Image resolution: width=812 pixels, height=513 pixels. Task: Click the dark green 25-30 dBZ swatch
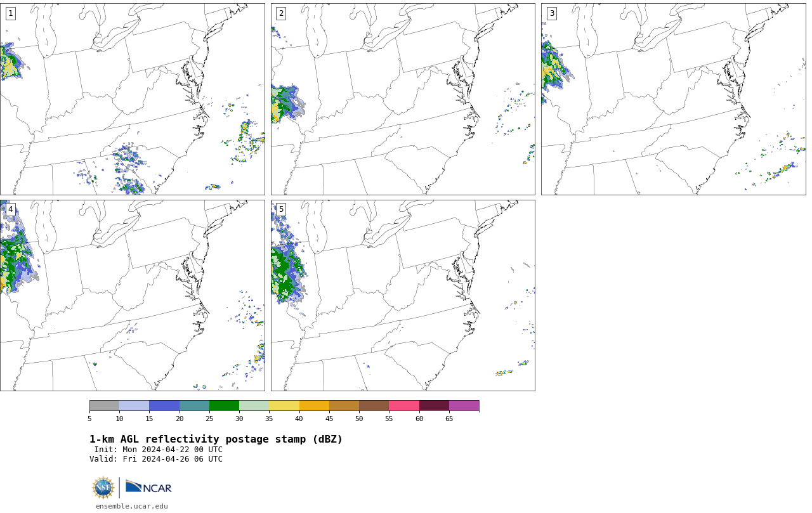click(224, 406)
